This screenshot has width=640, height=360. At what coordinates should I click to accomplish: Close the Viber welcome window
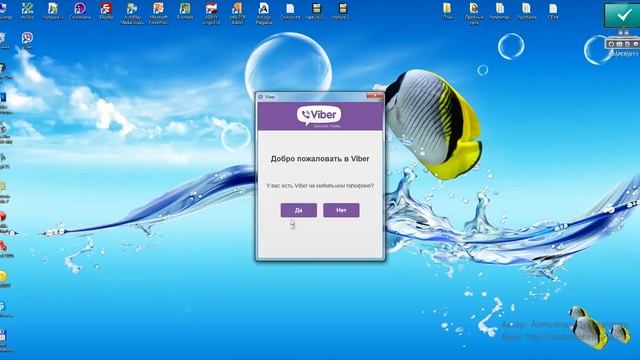click(375, 96)
